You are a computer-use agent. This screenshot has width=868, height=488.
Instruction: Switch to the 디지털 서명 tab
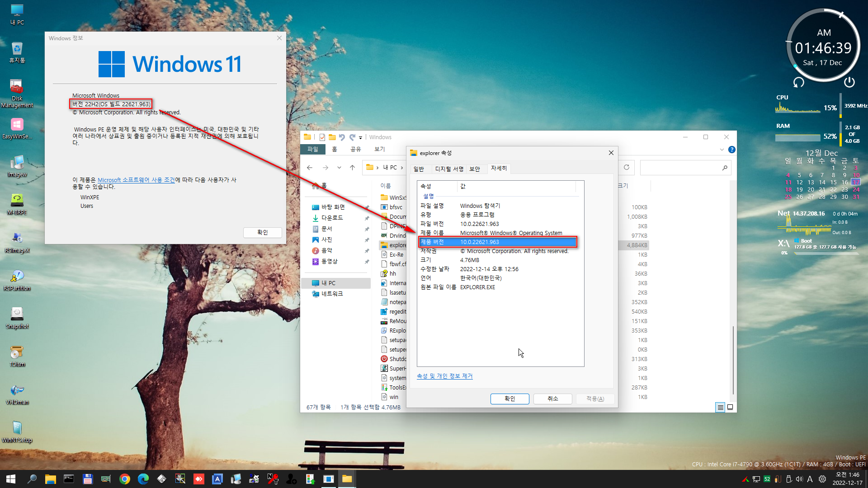tap(449, 169)
